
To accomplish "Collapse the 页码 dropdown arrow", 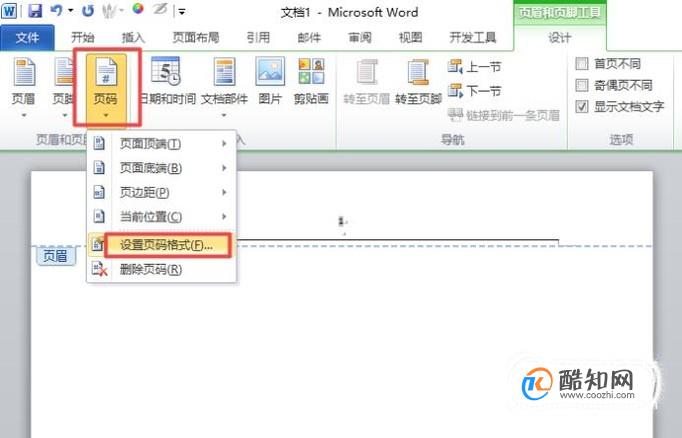I will pyautogui.click(x=106, y=116).
